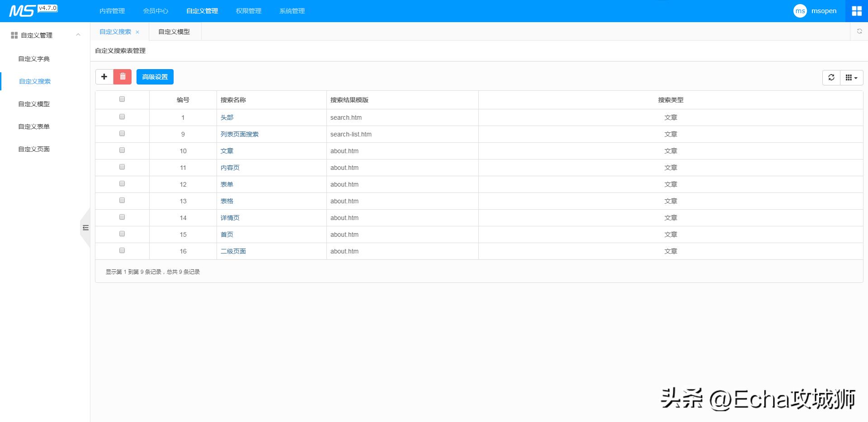This screenshot has height=422, width=868.
Task: Click the plus icon to add a search
Action: click(104, 77)
